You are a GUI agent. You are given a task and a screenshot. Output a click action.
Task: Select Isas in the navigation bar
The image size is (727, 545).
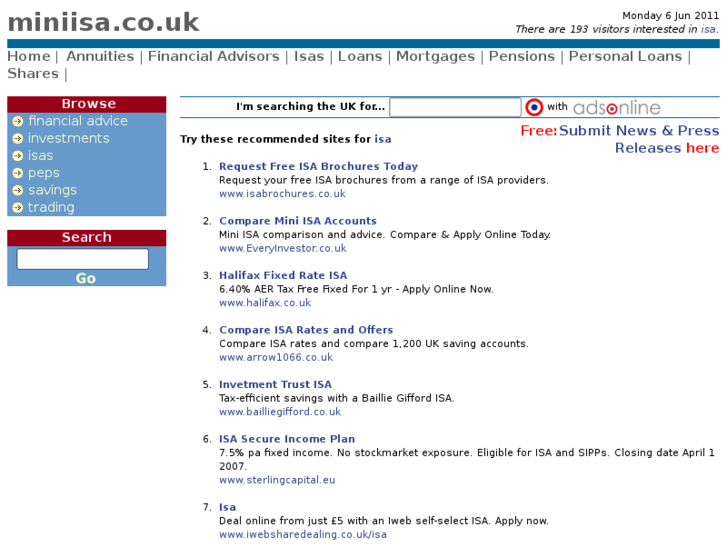tap(309, 56)
